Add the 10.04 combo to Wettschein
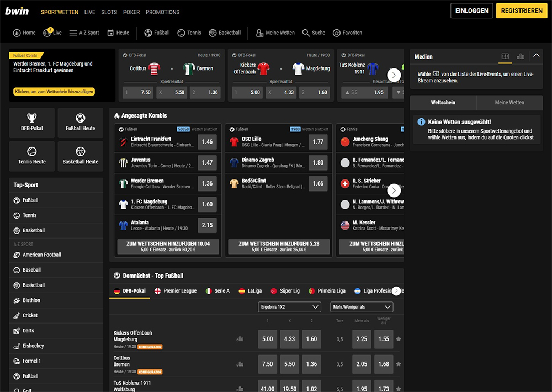Image resolution: width=552 pixels, height=392 pixels. (x=168, y=246)
